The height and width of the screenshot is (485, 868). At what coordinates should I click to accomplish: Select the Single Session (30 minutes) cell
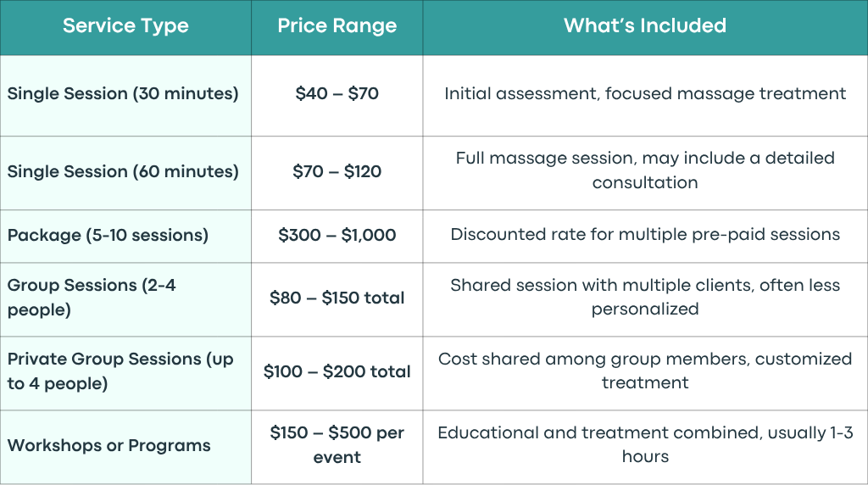tap(125, 95)
